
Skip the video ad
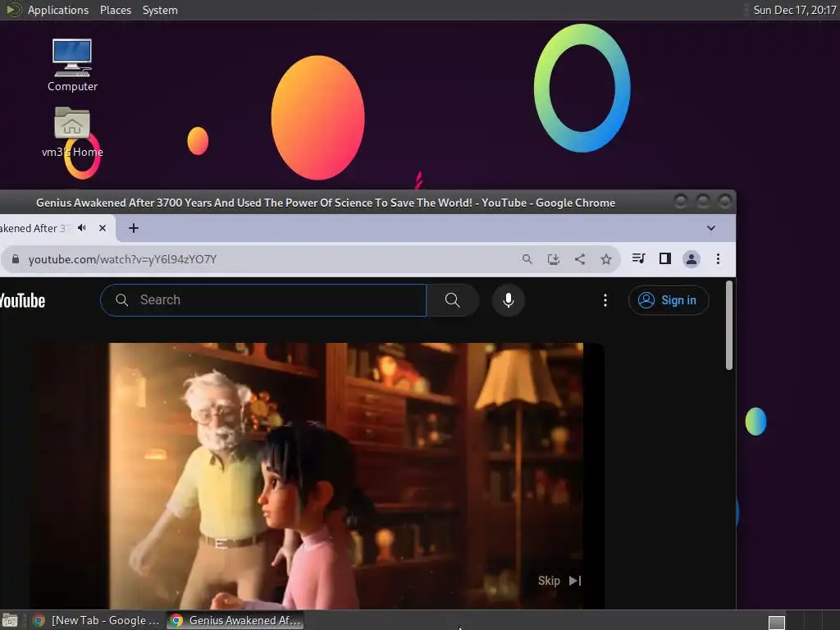(559, 581)
